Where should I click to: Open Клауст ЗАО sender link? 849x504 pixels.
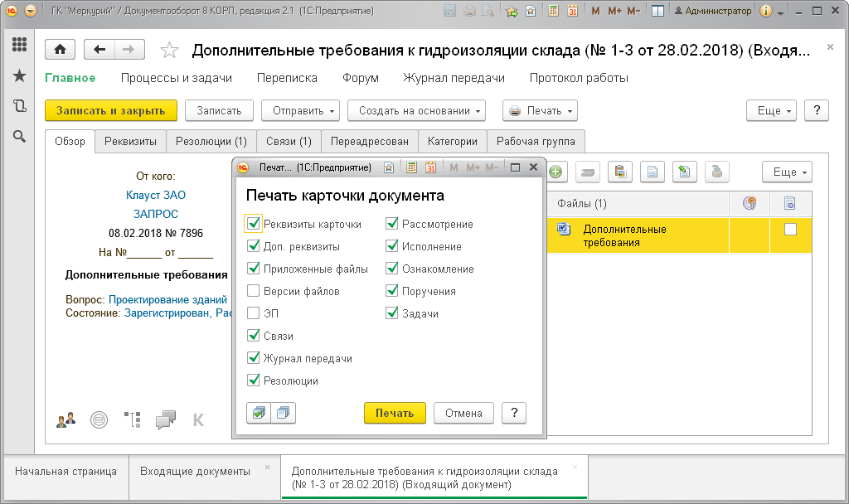tap(155, 195)
